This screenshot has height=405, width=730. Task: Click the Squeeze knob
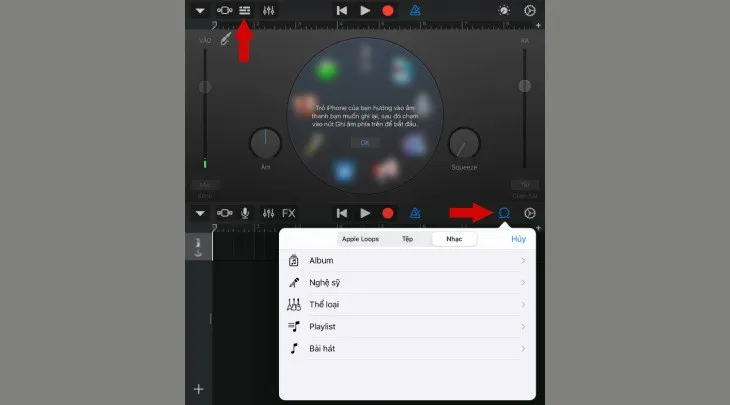click(464, 143)
